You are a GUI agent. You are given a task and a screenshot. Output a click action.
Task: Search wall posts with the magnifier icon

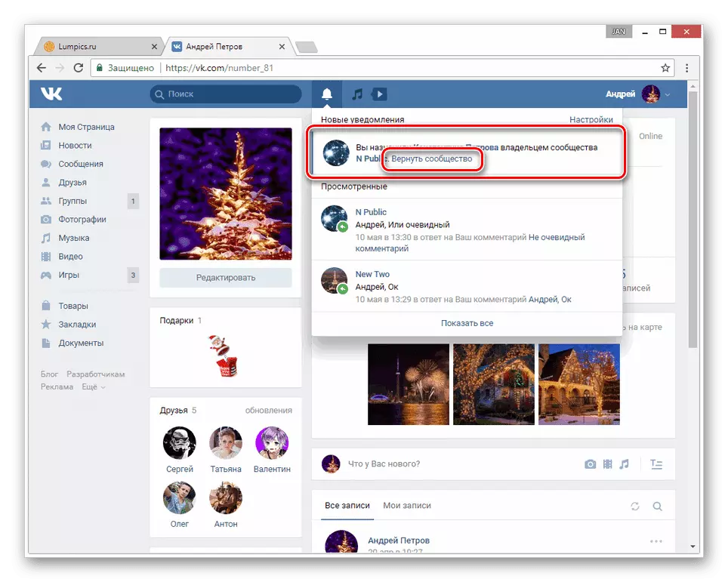[657, 506]
